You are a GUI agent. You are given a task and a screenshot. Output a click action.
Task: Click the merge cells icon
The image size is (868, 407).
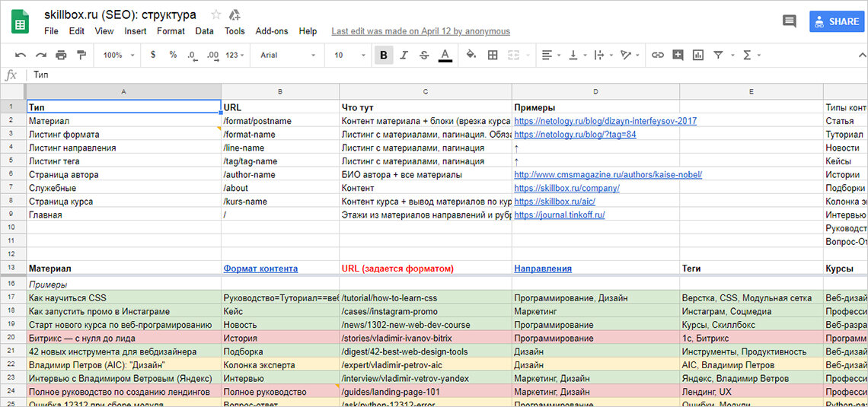tap(513, 56)
